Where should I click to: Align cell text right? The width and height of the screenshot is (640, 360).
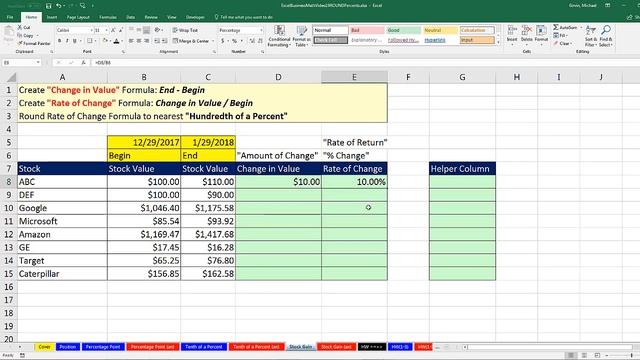pos(146,41)
